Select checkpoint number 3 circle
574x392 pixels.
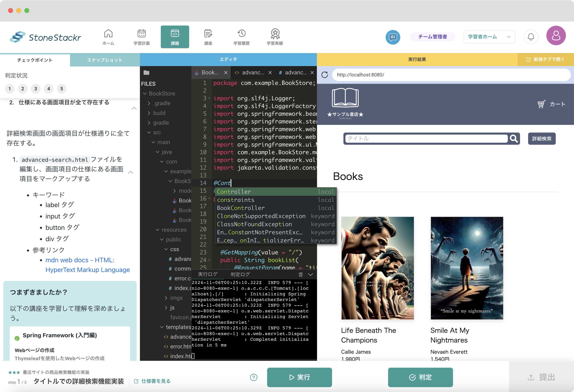pos(36,89)
